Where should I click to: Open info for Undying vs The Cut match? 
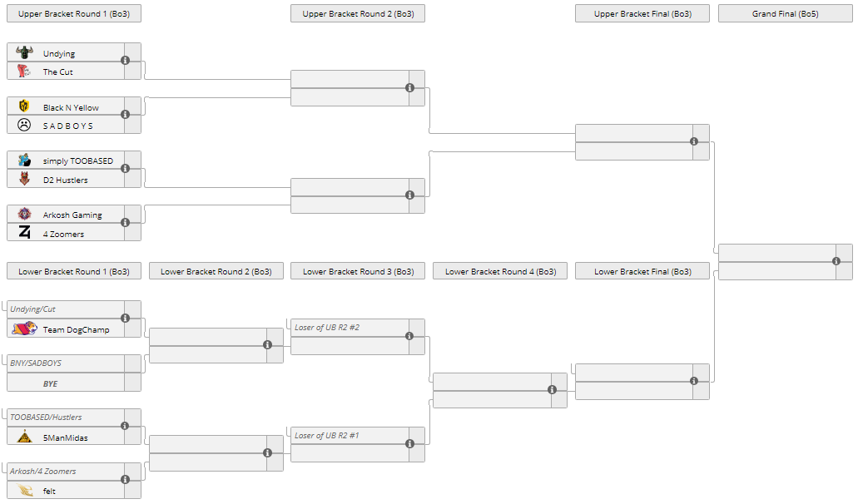click(126, 61)
